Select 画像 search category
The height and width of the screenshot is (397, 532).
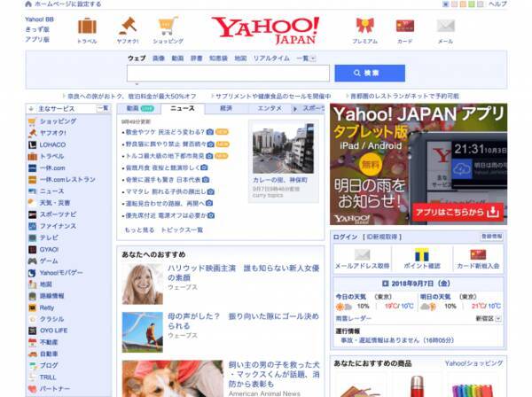click(x=159, y=58)
